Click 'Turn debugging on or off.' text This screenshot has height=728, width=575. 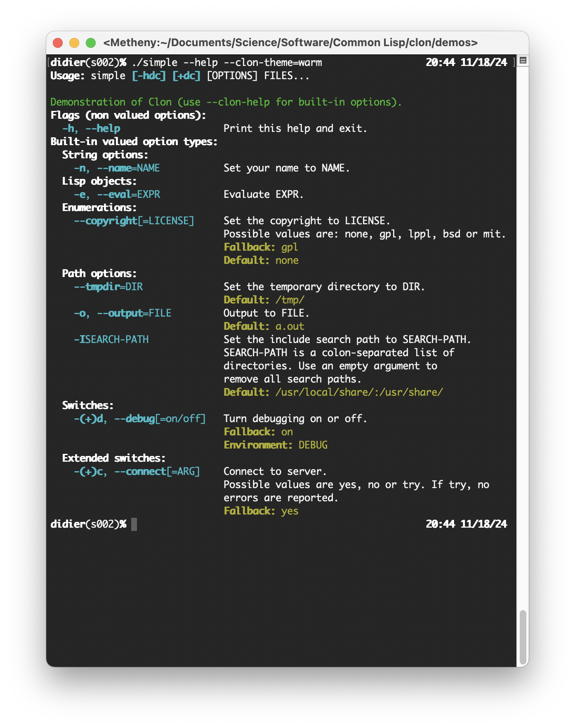click(295, 419)
